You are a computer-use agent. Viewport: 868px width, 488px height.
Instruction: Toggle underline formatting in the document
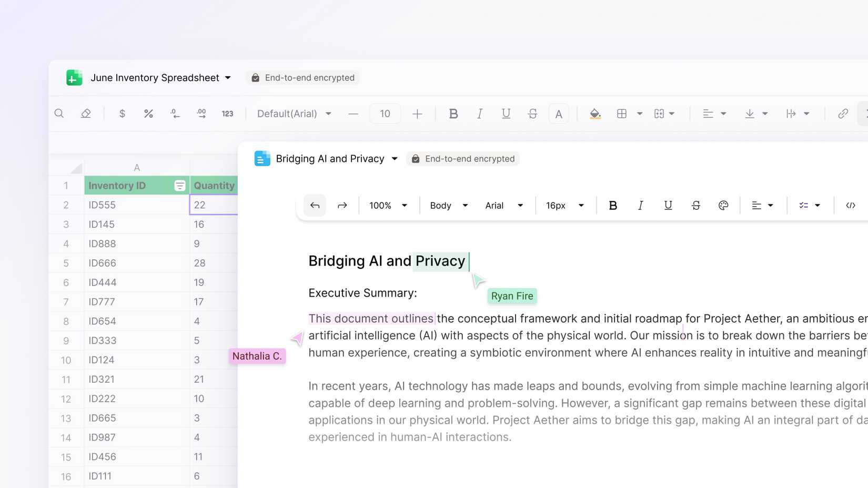pos(668,205)
